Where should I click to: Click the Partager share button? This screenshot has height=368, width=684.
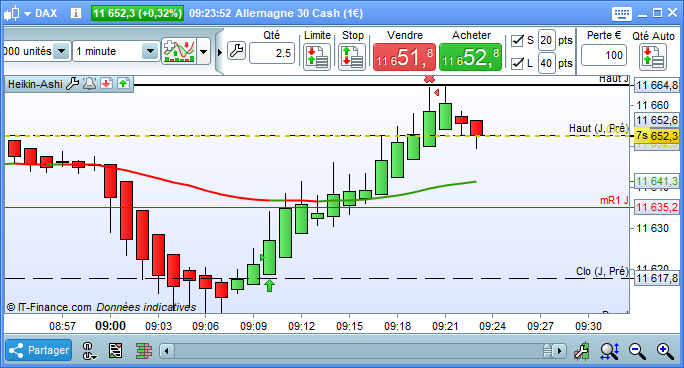[x=39, y=350]
